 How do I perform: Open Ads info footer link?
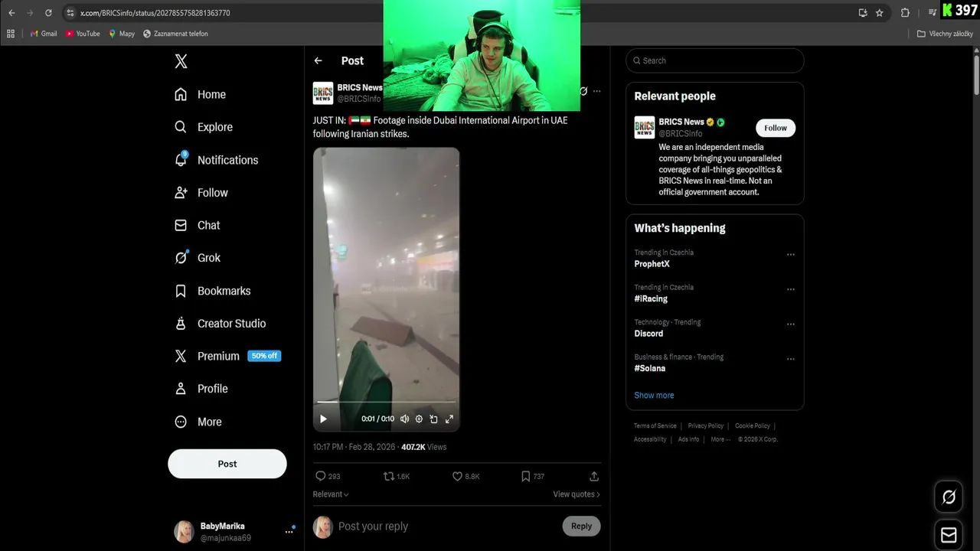click(688, 439)
